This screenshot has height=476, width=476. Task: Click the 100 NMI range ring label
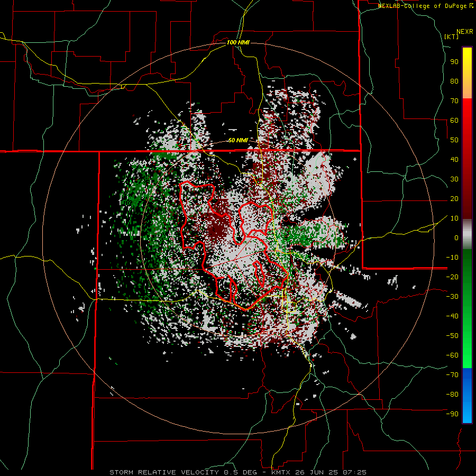coord(239,42)
